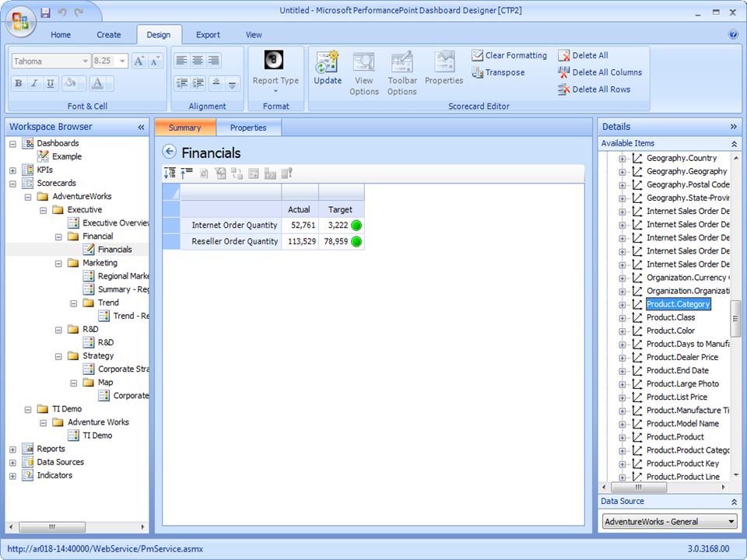Switch to the Export ribbon tab
Screen dimensions: 747x560
tap(209, 35)
